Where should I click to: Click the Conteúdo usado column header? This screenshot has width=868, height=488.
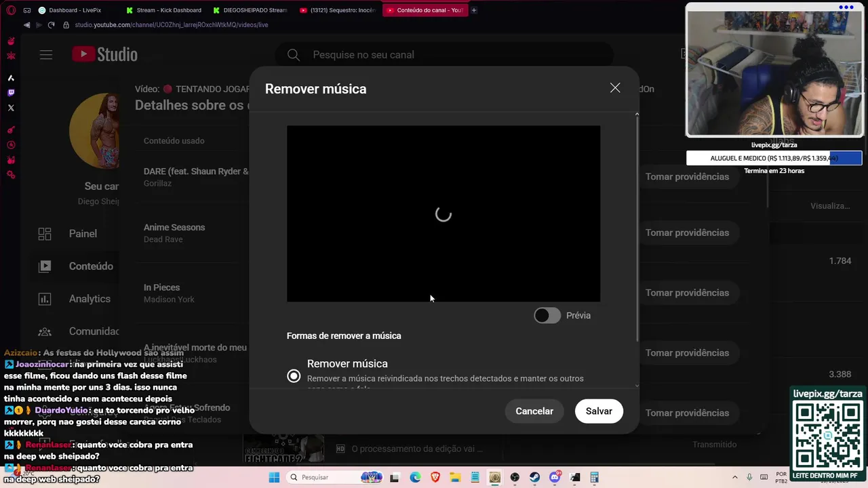point(174,141)
